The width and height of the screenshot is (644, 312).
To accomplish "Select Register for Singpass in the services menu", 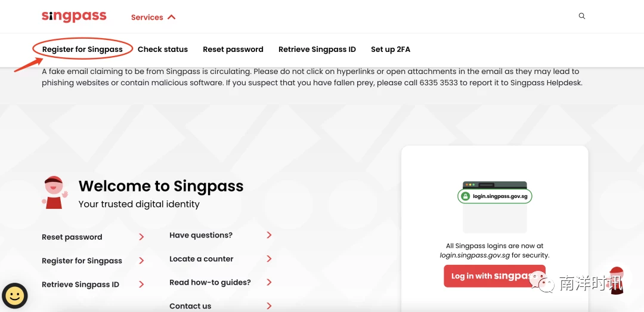I will pyautogui.click(x=82, y=50).
